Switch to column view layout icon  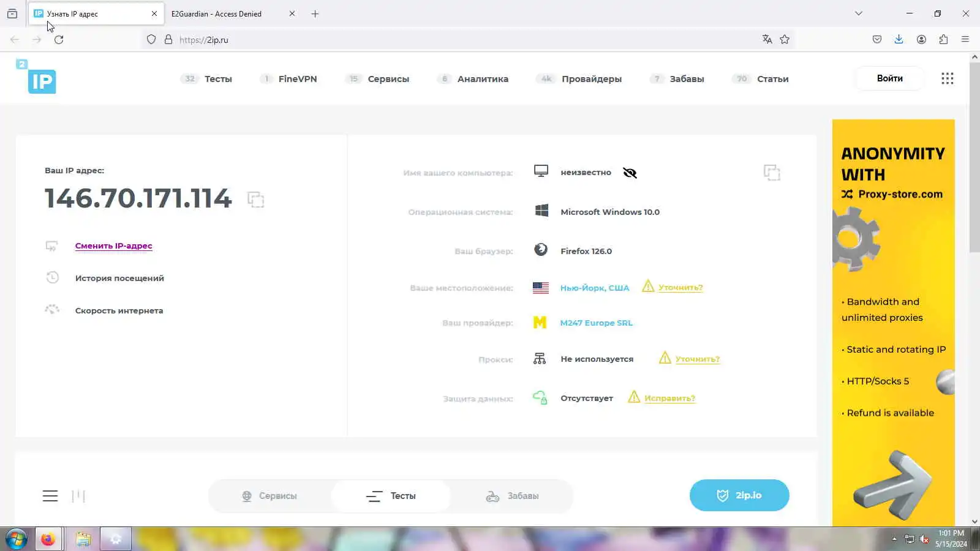point(78,496)
